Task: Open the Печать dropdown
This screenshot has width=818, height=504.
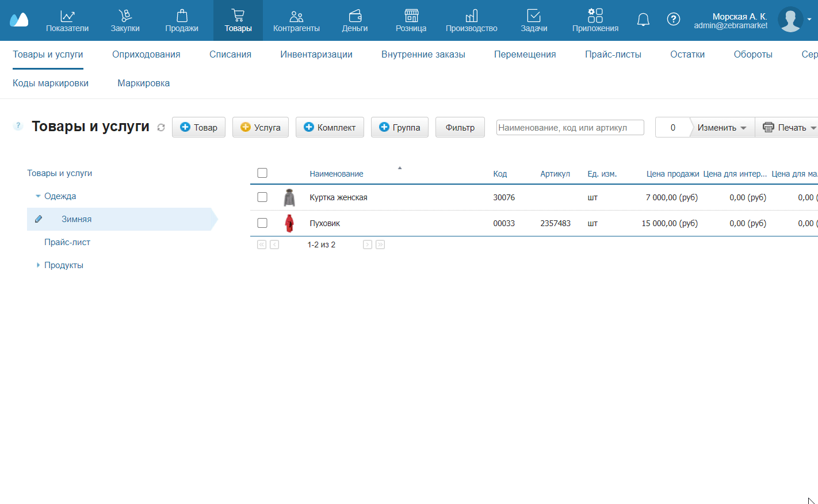Action: [787, 128]
